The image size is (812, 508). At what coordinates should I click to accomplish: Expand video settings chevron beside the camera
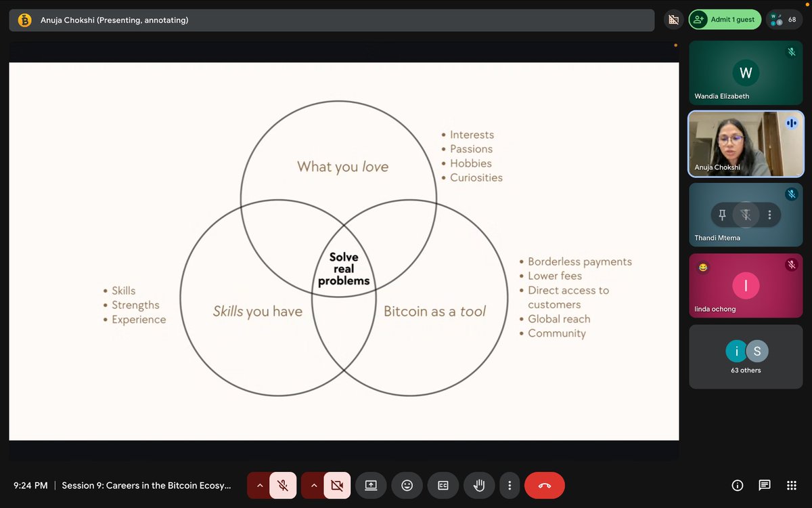[313, 486]
